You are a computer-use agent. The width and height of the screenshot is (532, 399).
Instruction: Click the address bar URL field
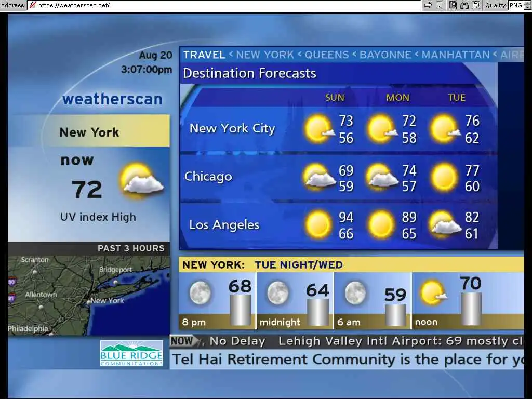tap(224, 5)
